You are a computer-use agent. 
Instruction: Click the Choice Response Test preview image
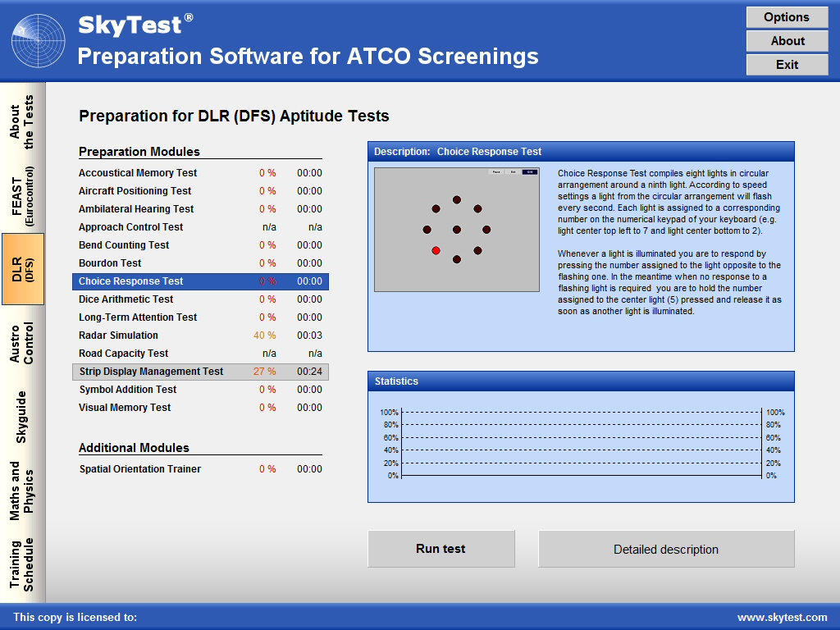(458, 231)
